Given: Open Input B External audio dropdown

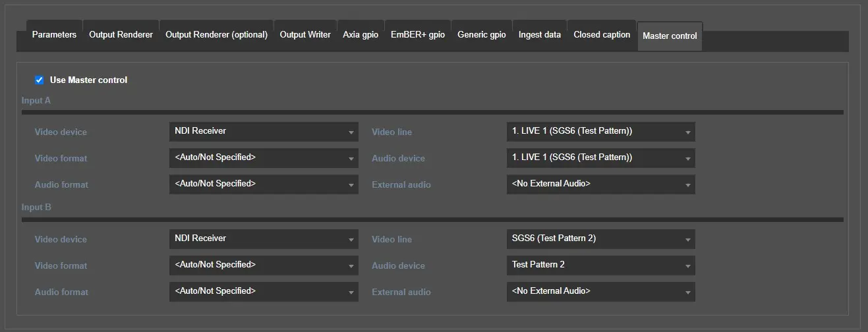Looking at the screenshot, I should [x=600, y=292].
